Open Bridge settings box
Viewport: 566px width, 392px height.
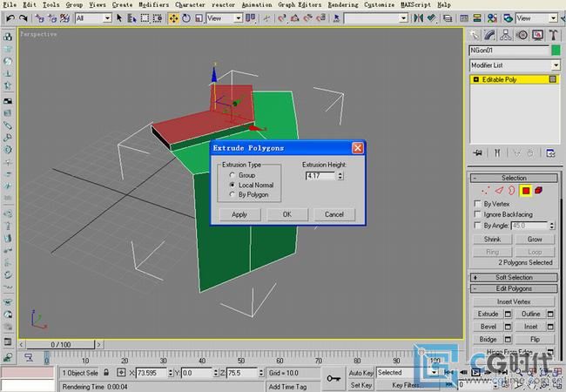(508, 340)
